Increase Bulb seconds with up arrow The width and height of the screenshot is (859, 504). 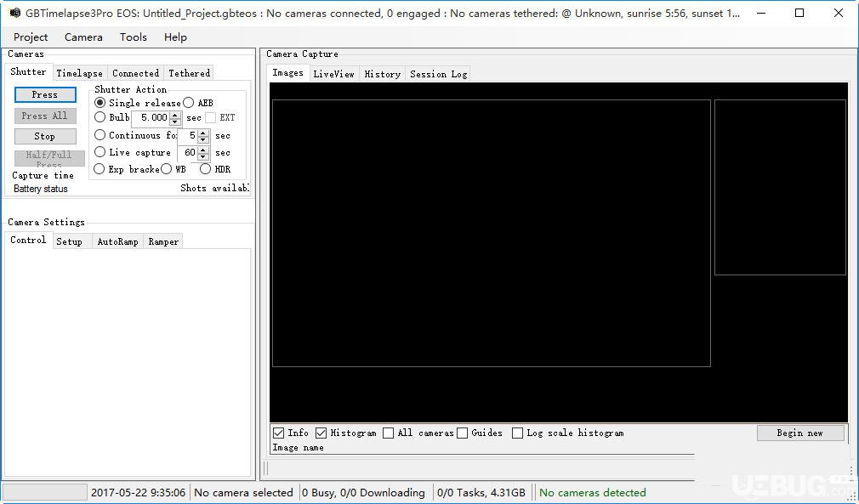coord(175,115)
